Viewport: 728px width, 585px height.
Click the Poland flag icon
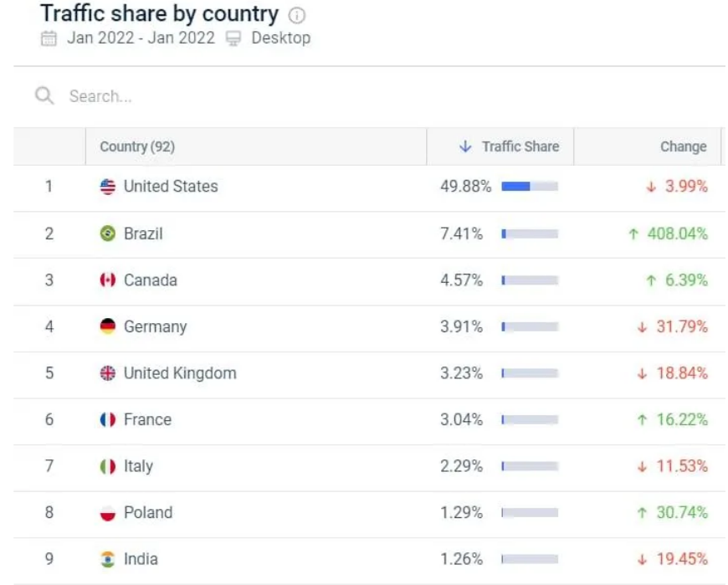[108, 512]
